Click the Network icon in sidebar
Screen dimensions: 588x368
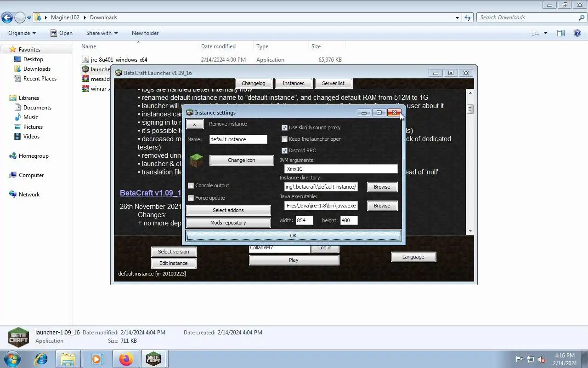(x=13, y=194)
